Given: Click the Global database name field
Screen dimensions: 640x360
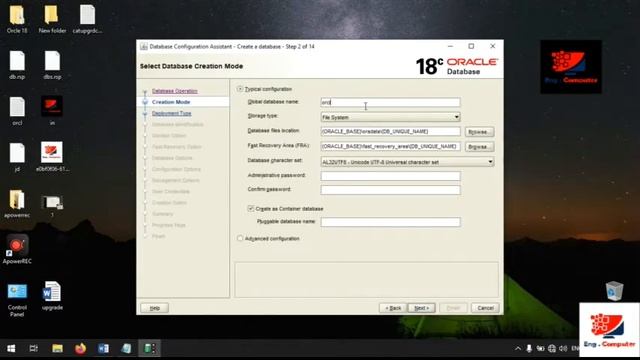Looking at the screenshot, I should tap(391, 102).
